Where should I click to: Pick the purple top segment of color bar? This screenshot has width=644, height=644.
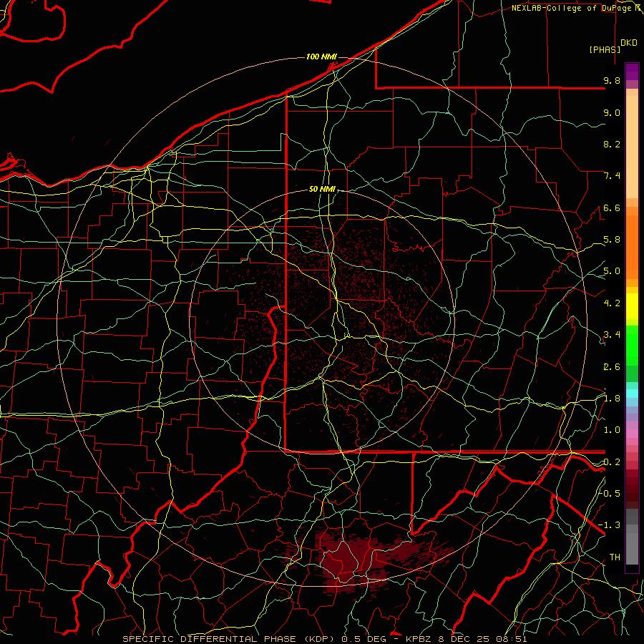coord(632,72)
